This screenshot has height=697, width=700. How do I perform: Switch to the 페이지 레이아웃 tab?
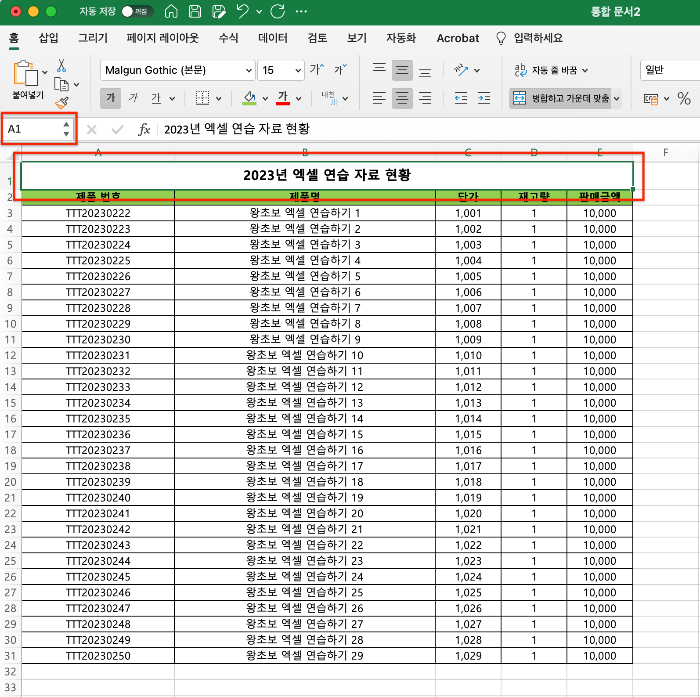click(x=162, y=38)
